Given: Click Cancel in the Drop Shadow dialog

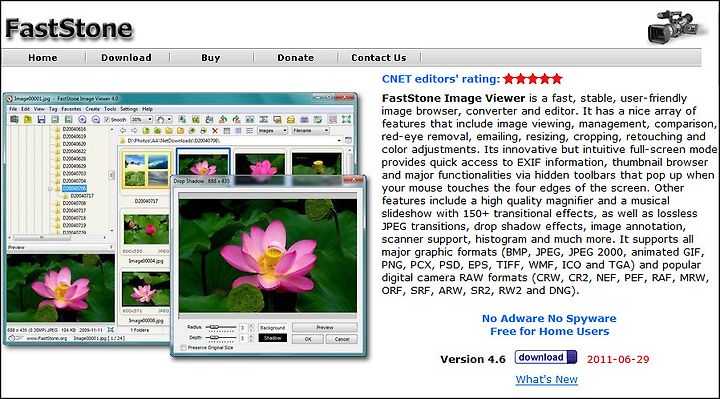Looking at the screenshot, I should coord(342,339).
